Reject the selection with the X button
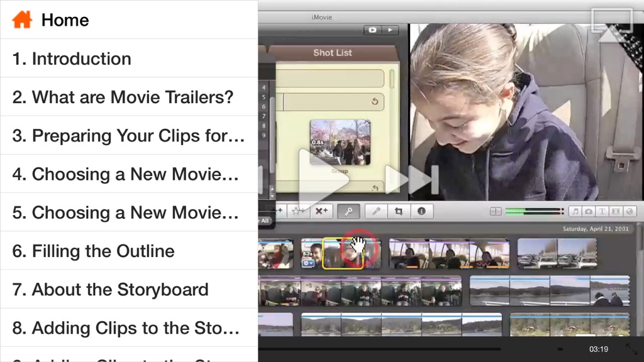Screen dimensions: 644x362 coord(321,211)
